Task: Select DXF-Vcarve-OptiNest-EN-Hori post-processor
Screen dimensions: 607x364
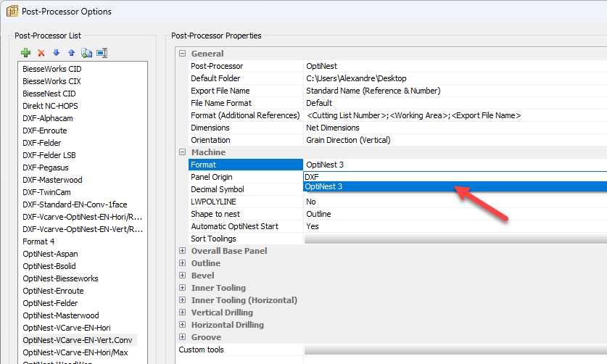Action: tap(83, 217)
